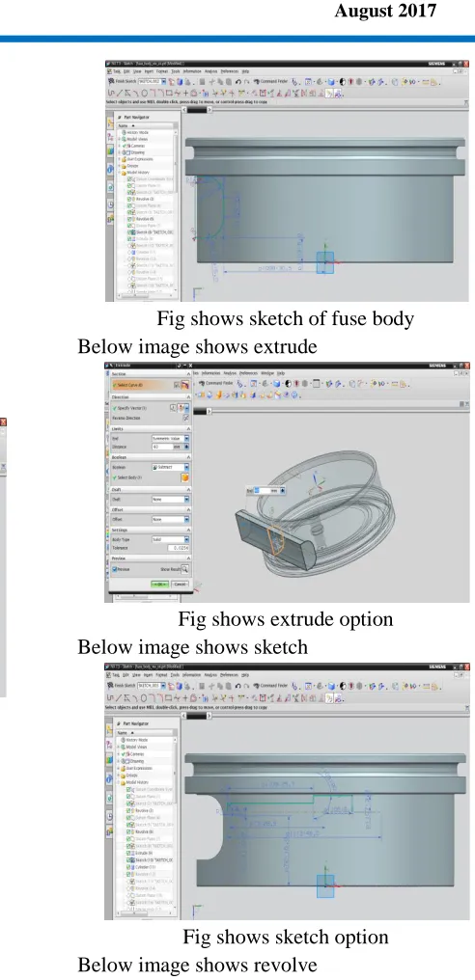Toggle Revolve (2) checkbox in fuse body sketch figure
Screen dimensions: 475x980
(130, 200)
